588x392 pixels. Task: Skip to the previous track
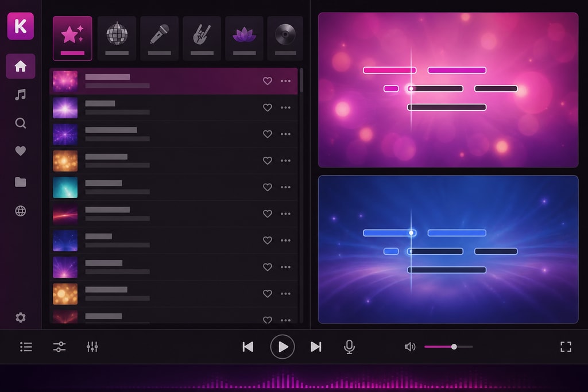coord(248,347)
